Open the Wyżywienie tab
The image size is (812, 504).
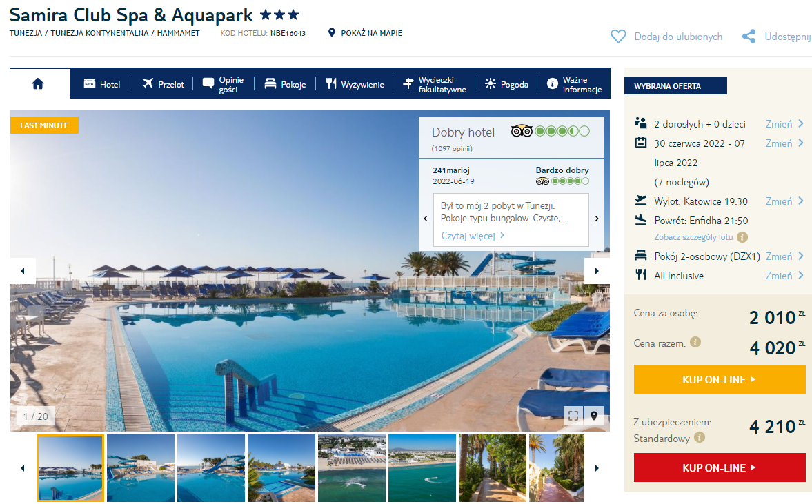click(x=355, y=84)
